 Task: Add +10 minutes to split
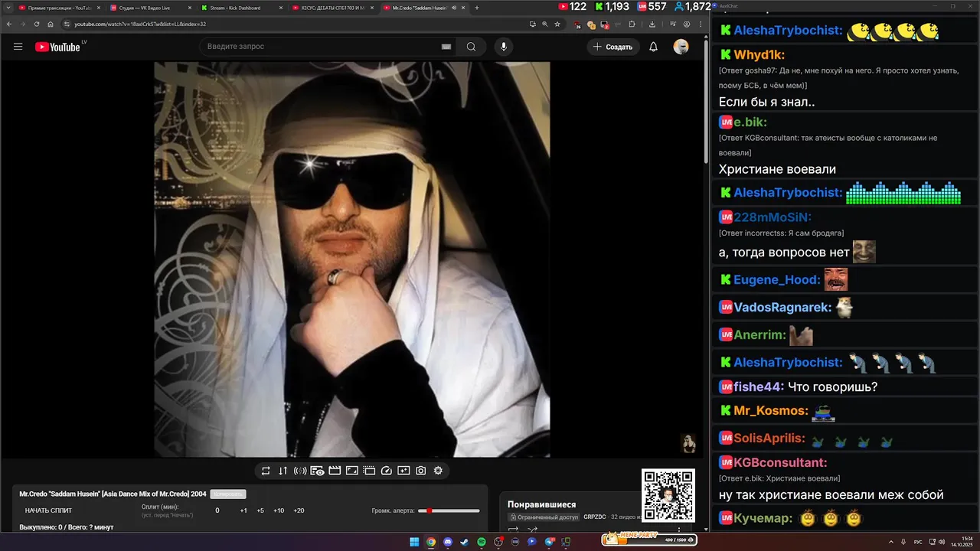(x=279, y=510)
